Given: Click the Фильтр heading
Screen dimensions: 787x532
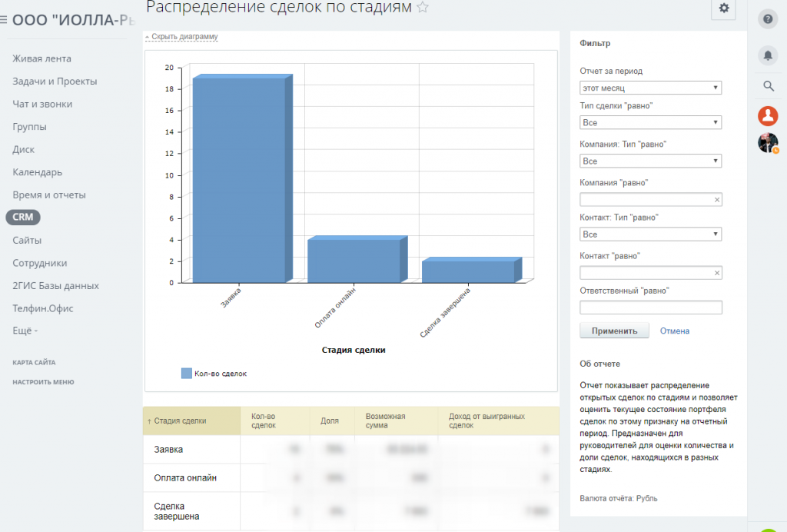Looking at the screenshot, I should [x=595, y=43].
